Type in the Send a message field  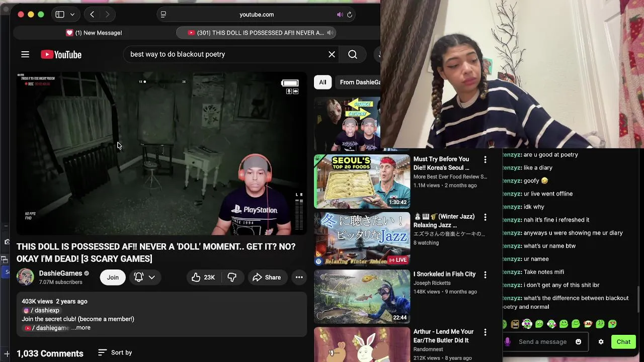542,342
